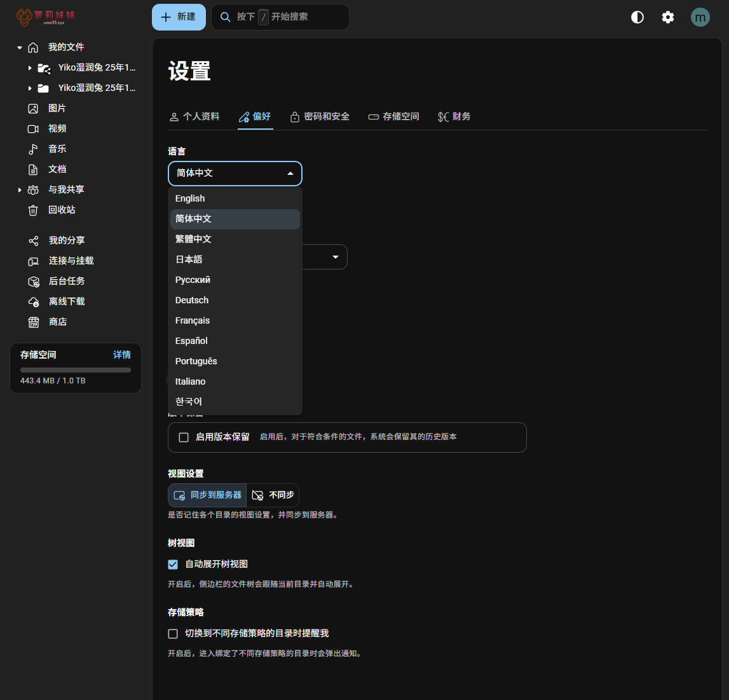Open settings gear icon in header
Screen dimensions: 729x700
click(667, 17)
